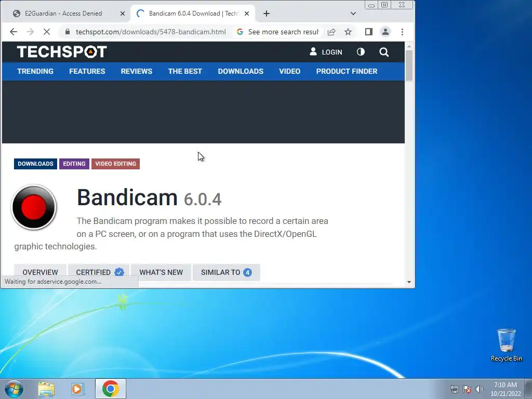Open the tab search dropdown chevron
Viewport: 532px width, 399px height.
click(x=353, y=14)
